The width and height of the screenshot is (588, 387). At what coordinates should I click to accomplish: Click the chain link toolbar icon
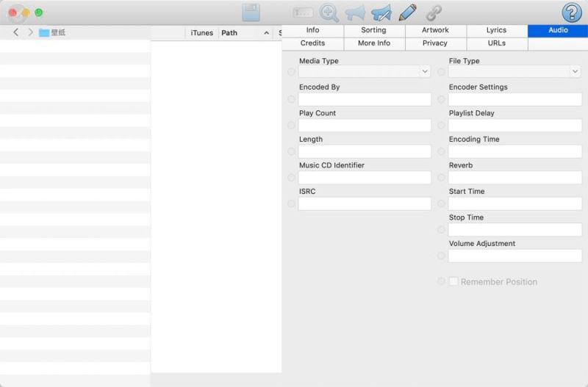[434, 13]
